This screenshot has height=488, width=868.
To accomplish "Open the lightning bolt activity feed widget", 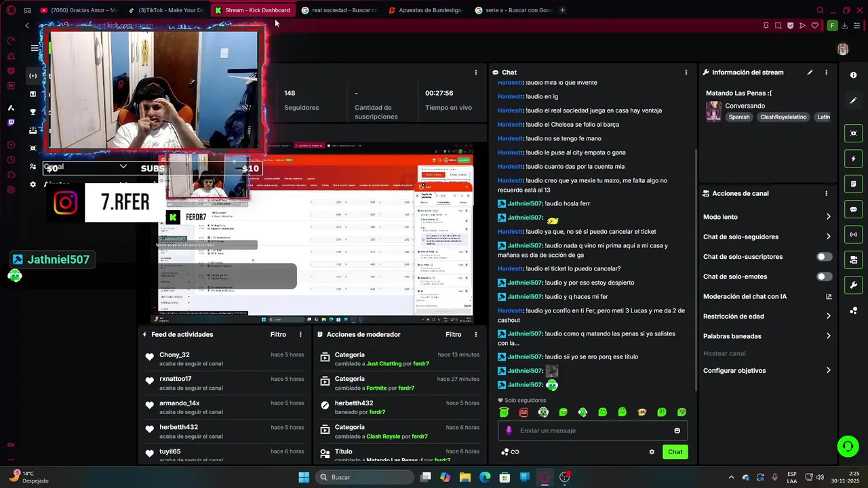I will click(x=854, y=159).
